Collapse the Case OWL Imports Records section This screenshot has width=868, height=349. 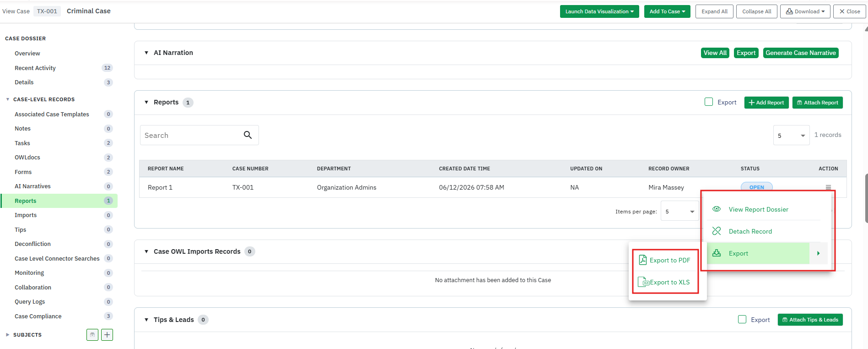click(146, 251)
